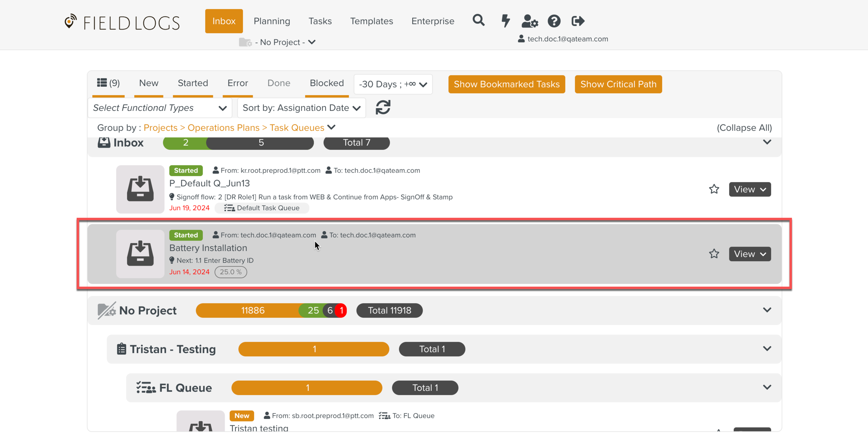
Task: Bookmark the P_Default Q_Jun13 task star
Action: 714,189
